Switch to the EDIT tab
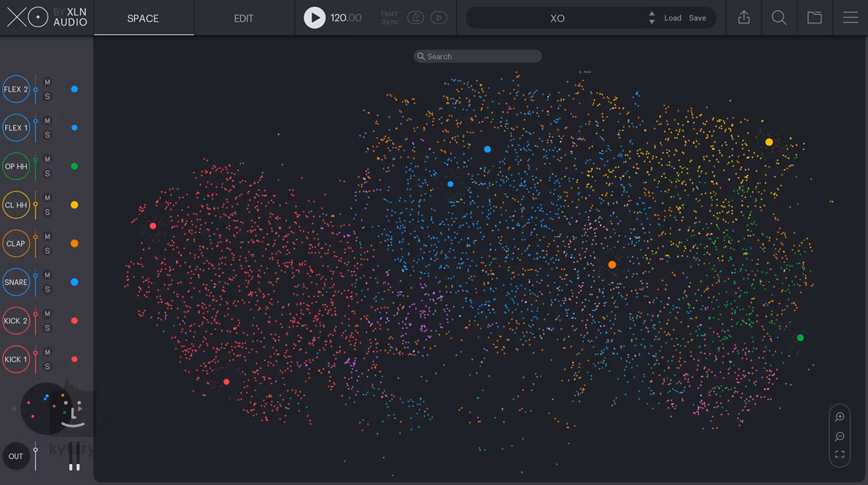Viewport: 868px width, 485px height. [x=243, y=18]
